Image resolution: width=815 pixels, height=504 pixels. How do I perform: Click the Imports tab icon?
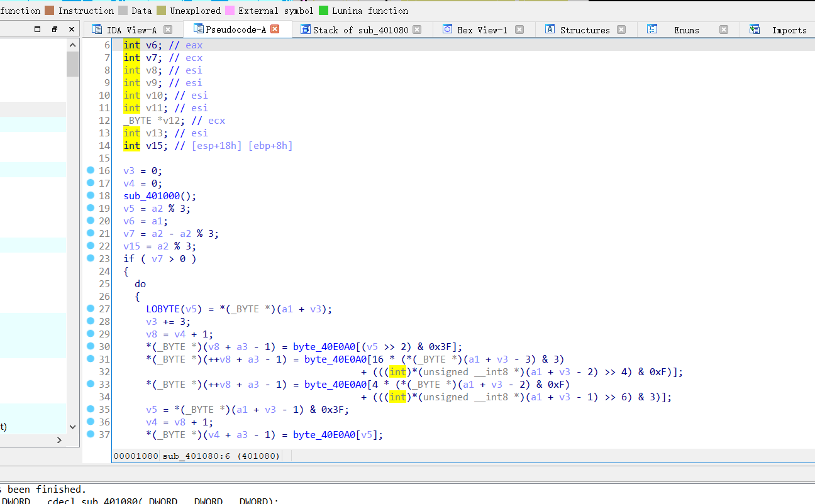[x=754, y=30]
